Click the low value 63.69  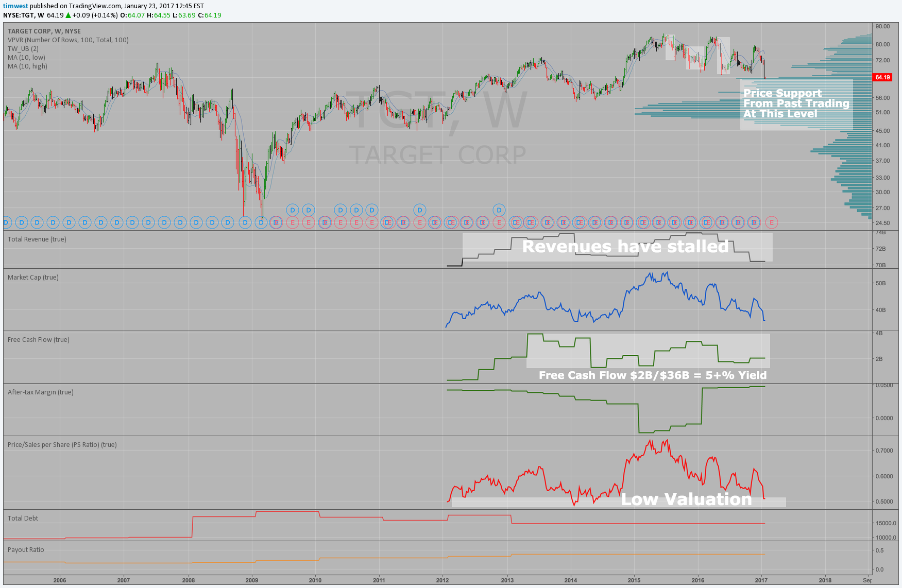[187, 15]
